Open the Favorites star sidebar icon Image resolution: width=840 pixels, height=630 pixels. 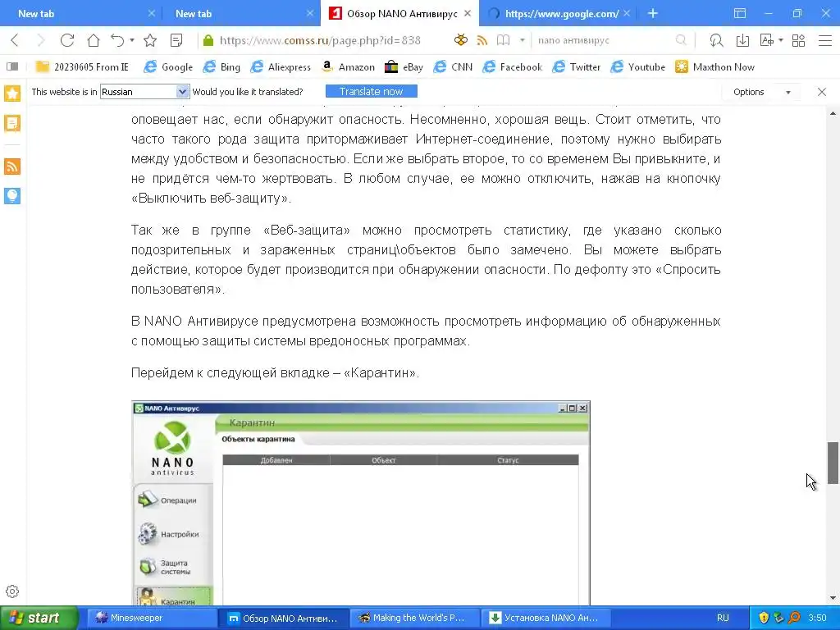12,94
